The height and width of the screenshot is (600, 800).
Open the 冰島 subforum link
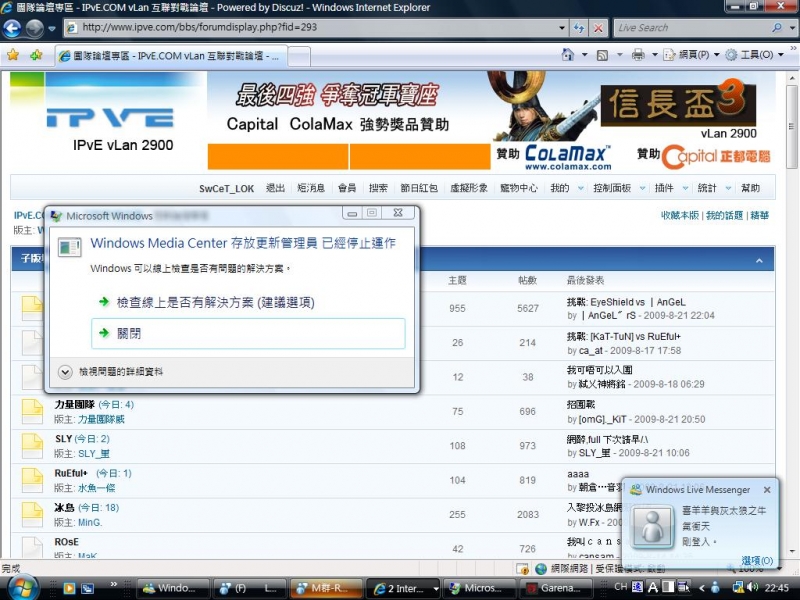pyautogui.click(x=64, y=508)
